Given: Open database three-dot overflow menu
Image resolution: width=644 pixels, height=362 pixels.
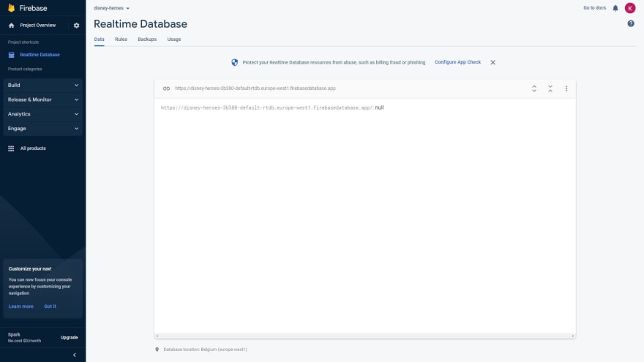Looking at the screenshot, I should [x=566, y=88].
